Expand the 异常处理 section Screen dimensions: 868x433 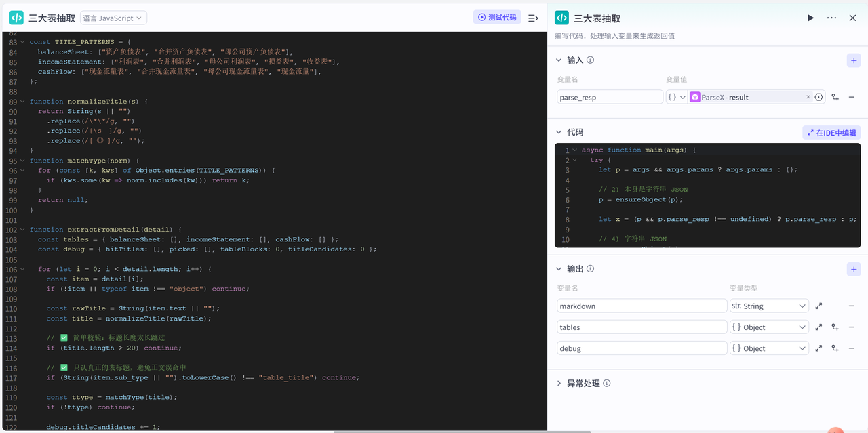(559, 384)
